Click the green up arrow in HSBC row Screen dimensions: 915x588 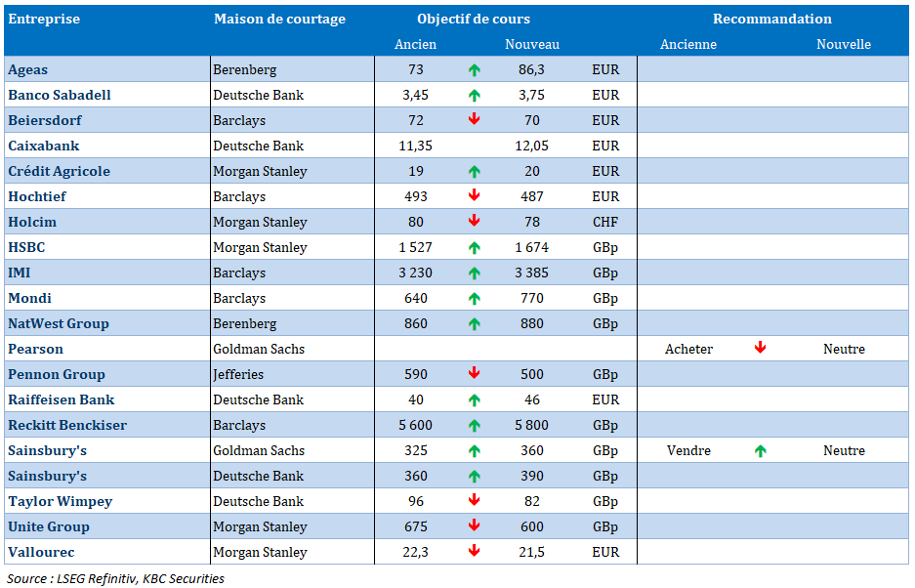point(474,247)
